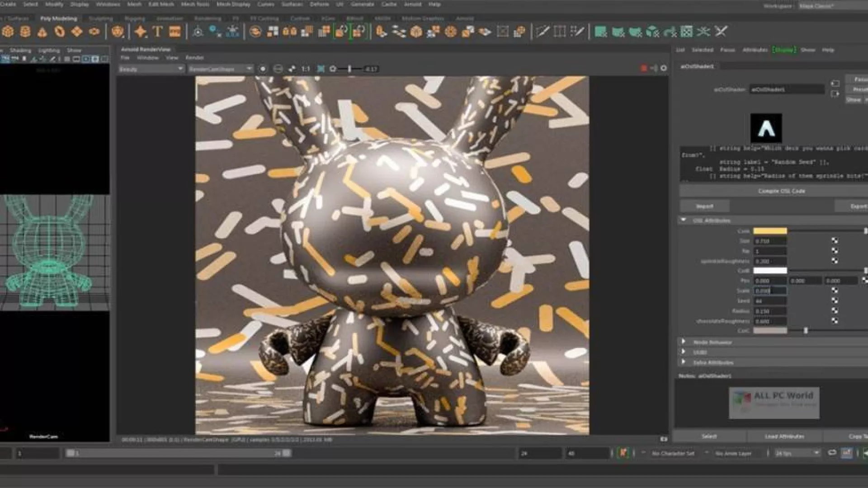
Task: Click the crop region icon in RenderView
Action: coord(321,69)
